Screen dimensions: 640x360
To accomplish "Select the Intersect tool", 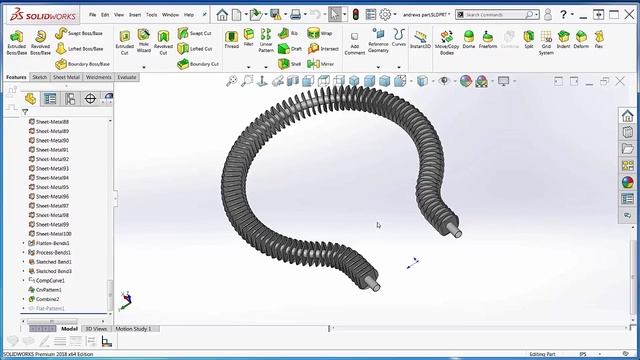I will tap(323, 49).
